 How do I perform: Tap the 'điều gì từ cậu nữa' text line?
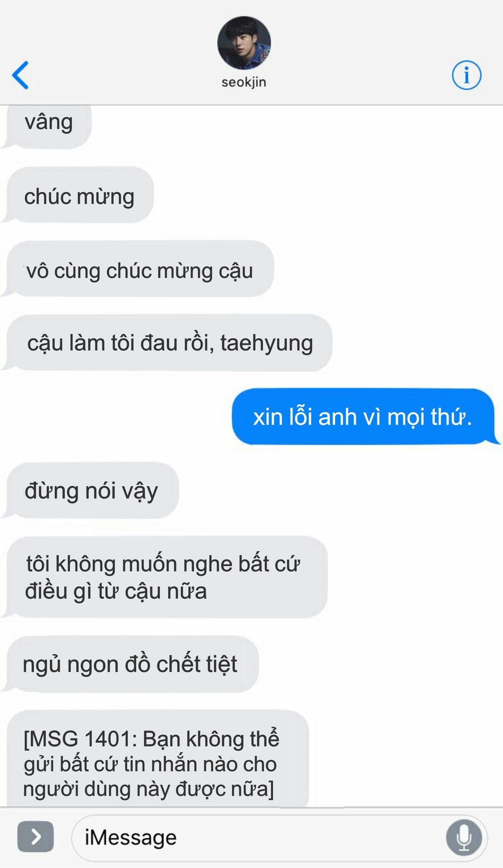pyautogui.click(x=116, y=591)
